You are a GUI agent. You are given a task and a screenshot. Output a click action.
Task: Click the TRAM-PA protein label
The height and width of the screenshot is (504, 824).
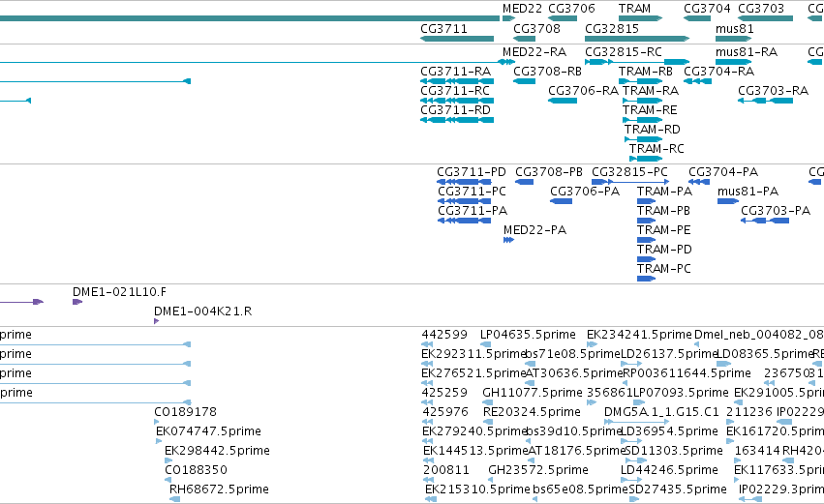coord(664,192)
